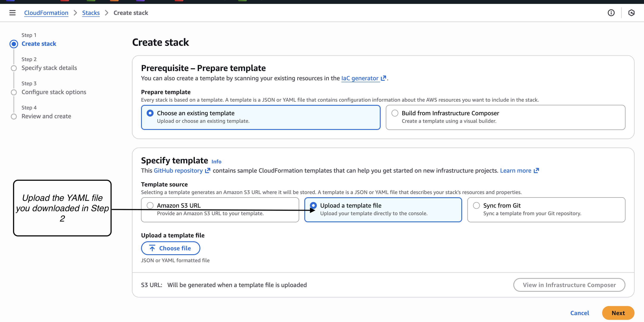Click the IaC generator external link icon
The width and height of the screenshot is (644, 322).
point(383,78)
